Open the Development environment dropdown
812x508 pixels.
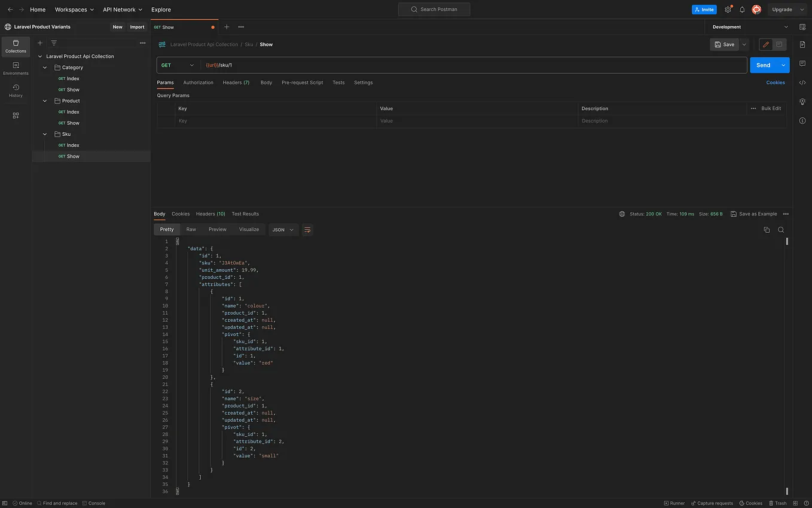click(749, 27)
